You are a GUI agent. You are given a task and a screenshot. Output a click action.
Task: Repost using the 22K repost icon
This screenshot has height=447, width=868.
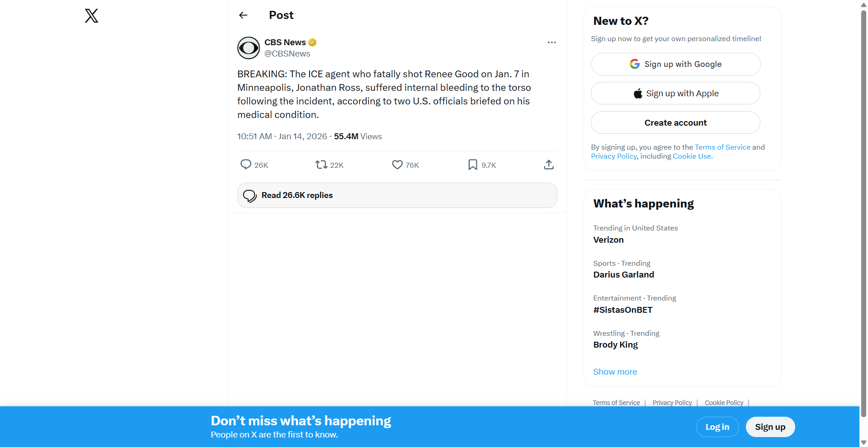click(x=321, y=165)
